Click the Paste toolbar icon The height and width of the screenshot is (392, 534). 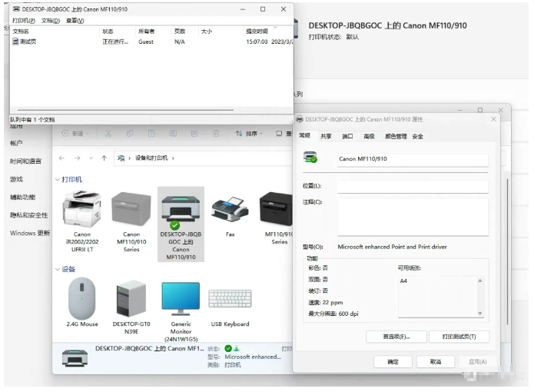[151, 134]
